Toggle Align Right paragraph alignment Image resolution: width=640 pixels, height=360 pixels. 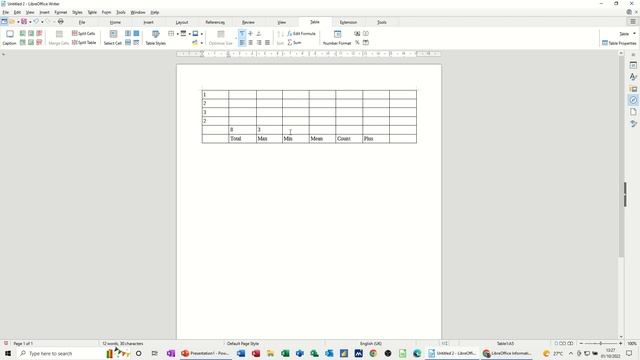coord(259,42)
